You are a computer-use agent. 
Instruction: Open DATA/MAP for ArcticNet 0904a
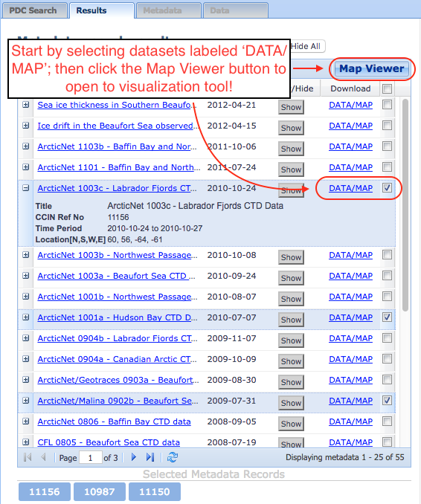350,359
